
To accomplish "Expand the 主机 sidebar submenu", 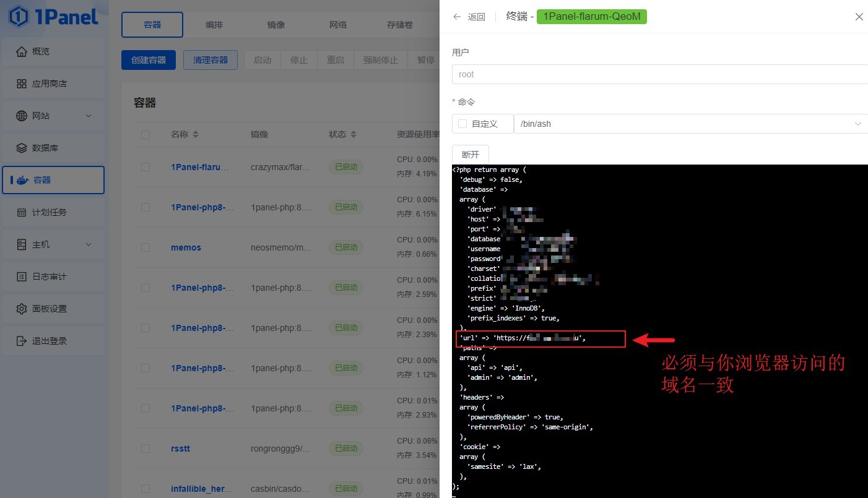I will pos(89,244).
